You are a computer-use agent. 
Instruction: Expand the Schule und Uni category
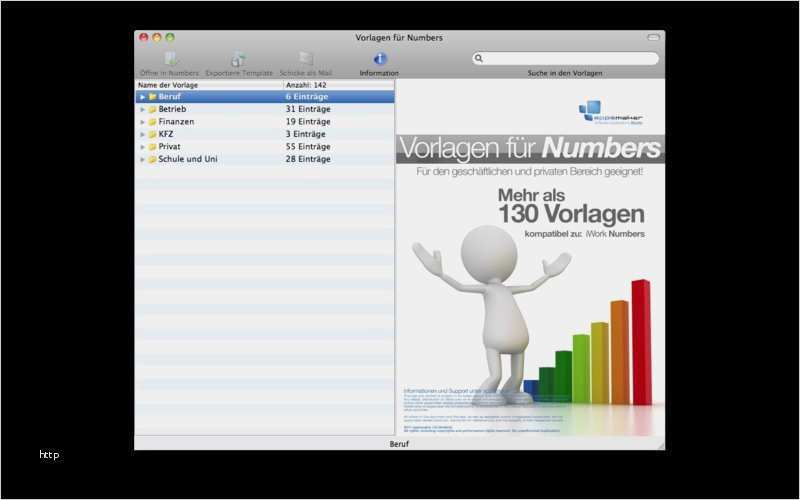pyautogui.click(x=142, y=159)
